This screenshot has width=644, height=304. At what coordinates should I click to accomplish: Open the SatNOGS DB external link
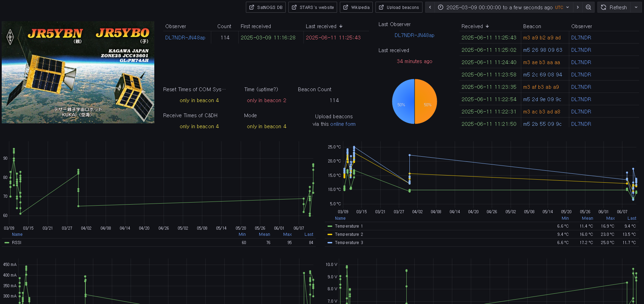click(x=266, y=7)
